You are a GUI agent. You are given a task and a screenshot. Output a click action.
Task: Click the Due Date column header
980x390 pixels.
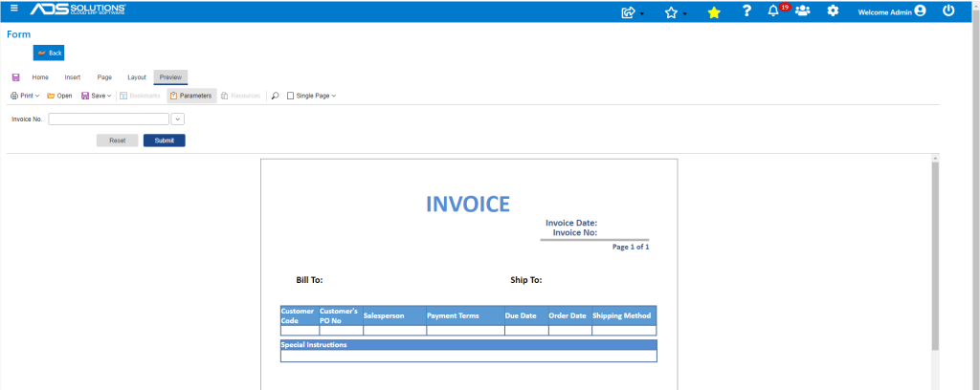click(x=527, y=315)
